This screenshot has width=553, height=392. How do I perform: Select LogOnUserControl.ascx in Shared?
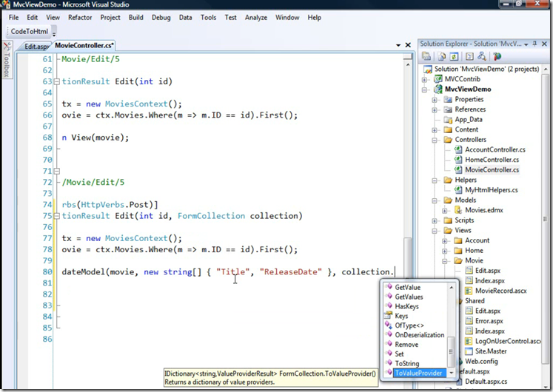click(x=507, y=341)
